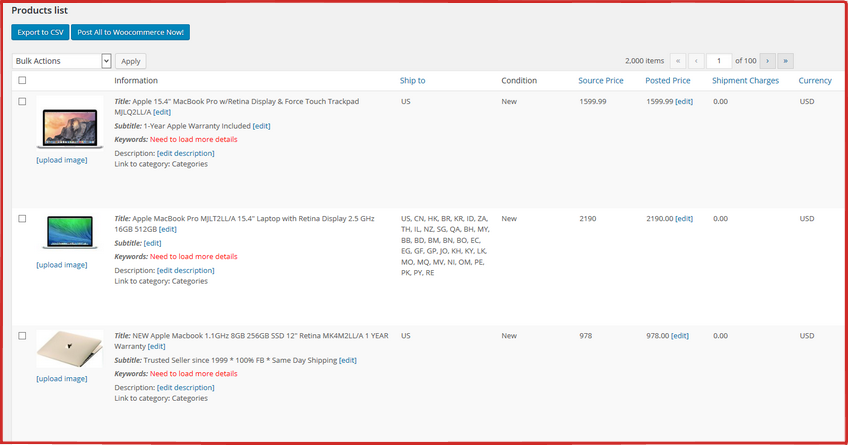Screen dimensions: 848x445
Task: Select the Apple 15.4" MacBook Pro row checkbox
Action: 22,102
